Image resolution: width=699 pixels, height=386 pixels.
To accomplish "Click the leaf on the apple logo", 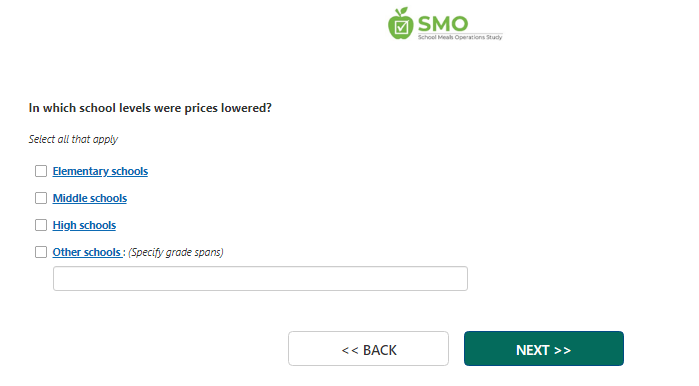I will coord(403,11).
